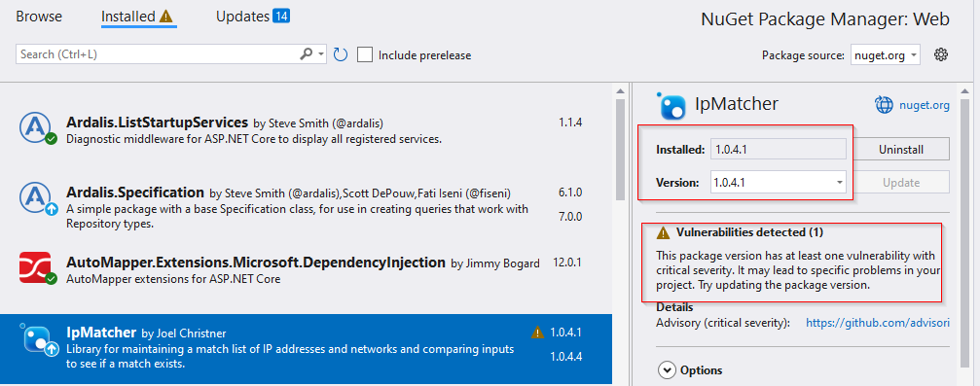The width and height of the screenshot is (980, 386).
Task: Click the Updates count badge 14
Action: tap(281, 17)
